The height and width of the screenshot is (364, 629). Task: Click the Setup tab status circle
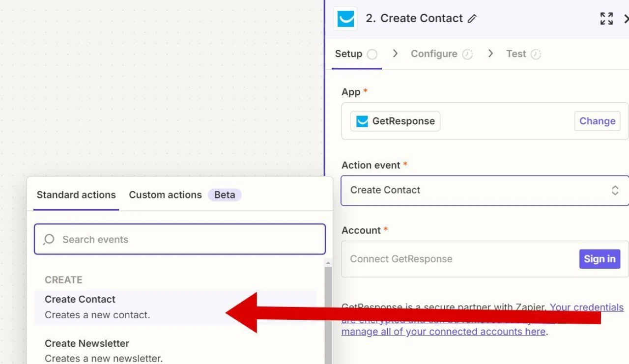372,55
